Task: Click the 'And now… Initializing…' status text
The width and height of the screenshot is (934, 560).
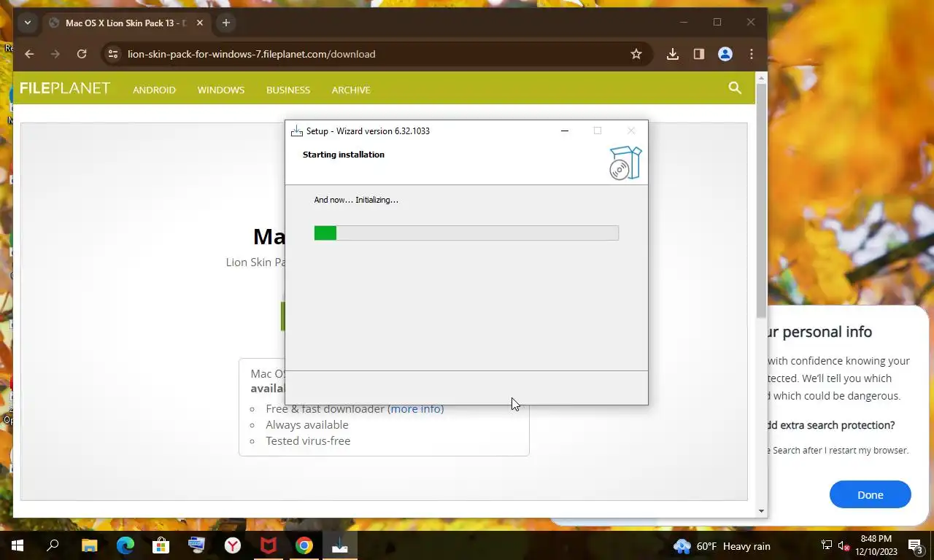Action: pos(356,200)
